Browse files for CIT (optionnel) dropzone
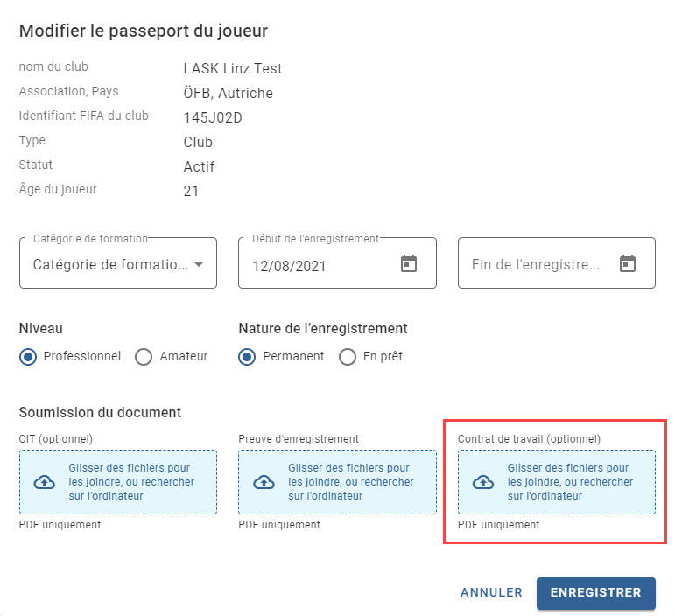The width and height of the screenshot is (675, 616). click(131, 482)
